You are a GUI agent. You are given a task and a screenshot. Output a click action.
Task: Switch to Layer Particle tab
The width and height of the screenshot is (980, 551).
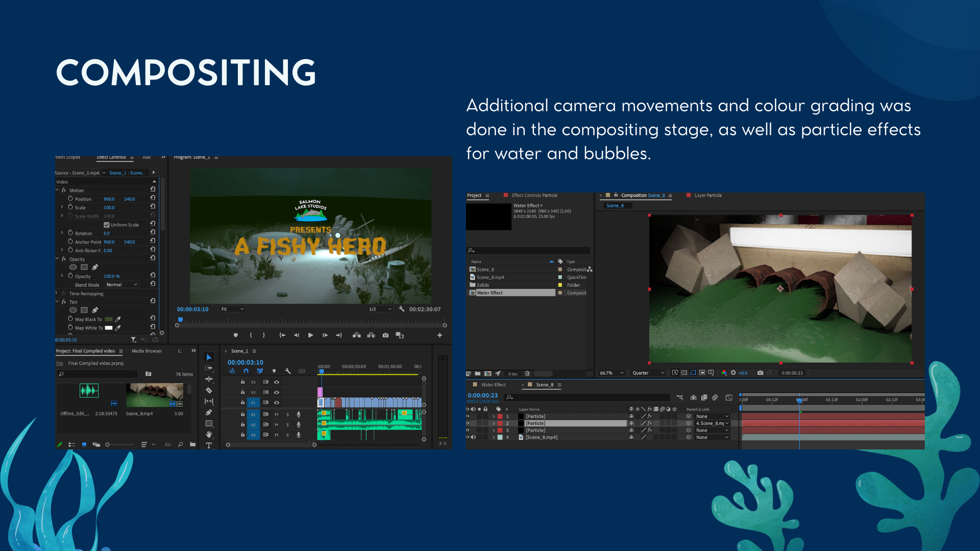pyautogui.click(x=708, y=195)
